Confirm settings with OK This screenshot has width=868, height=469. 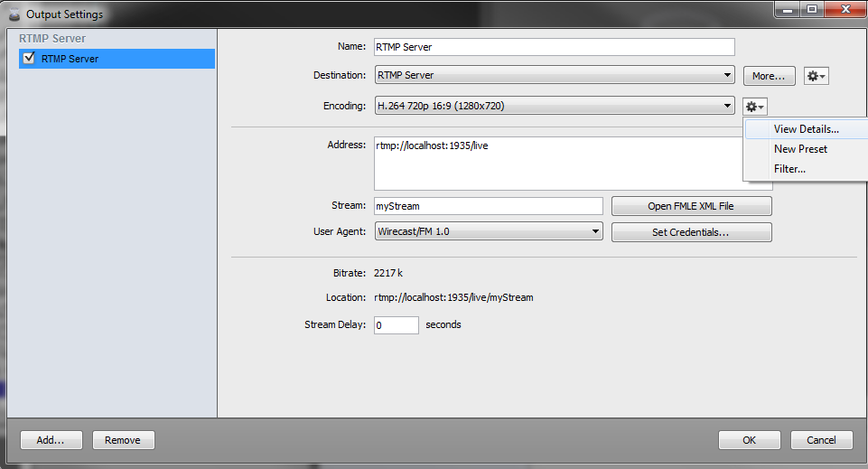(749, 440)
